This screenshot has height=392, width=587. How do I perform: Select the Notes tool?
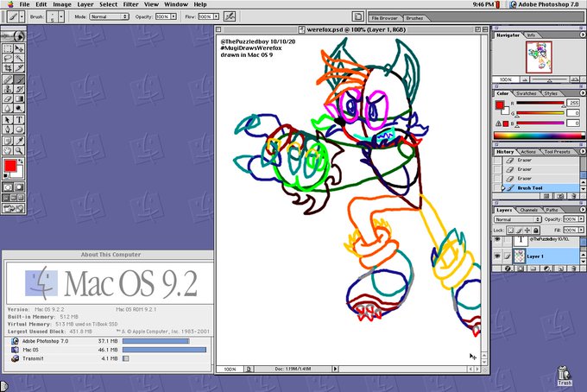pos(8,141)
